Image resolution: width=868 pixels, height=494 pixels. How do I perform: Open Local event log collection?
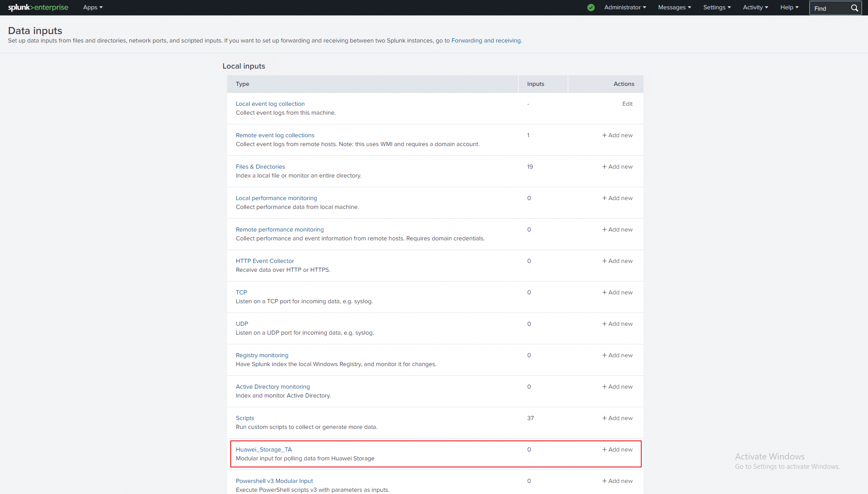pos(270,104)
